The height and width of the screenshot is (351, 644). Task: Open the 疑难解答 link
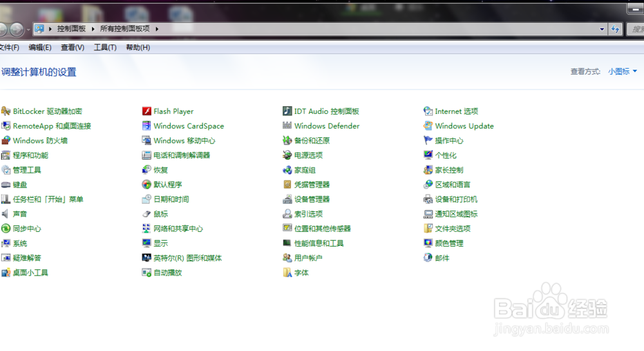[27, 258]
